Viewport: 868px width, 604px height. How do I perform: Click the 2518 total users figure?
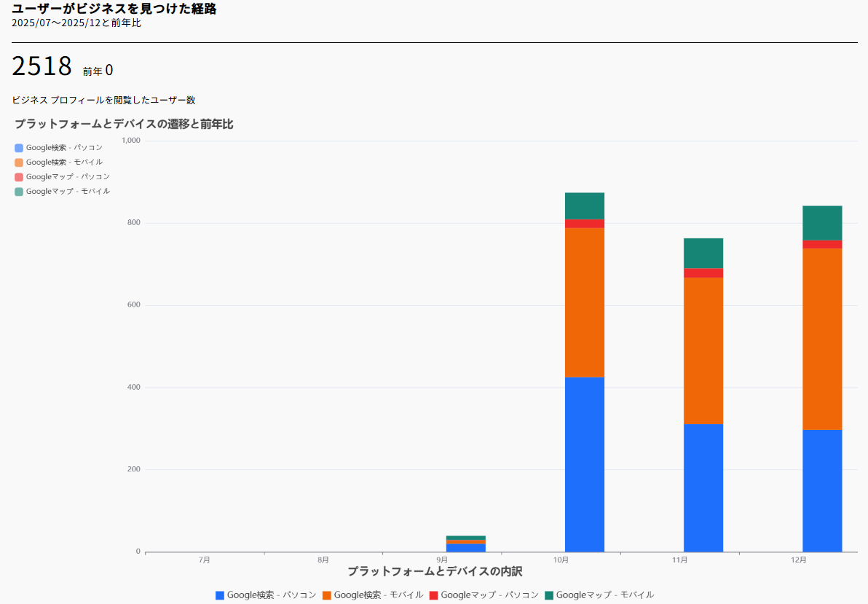[x=42, y=66]
